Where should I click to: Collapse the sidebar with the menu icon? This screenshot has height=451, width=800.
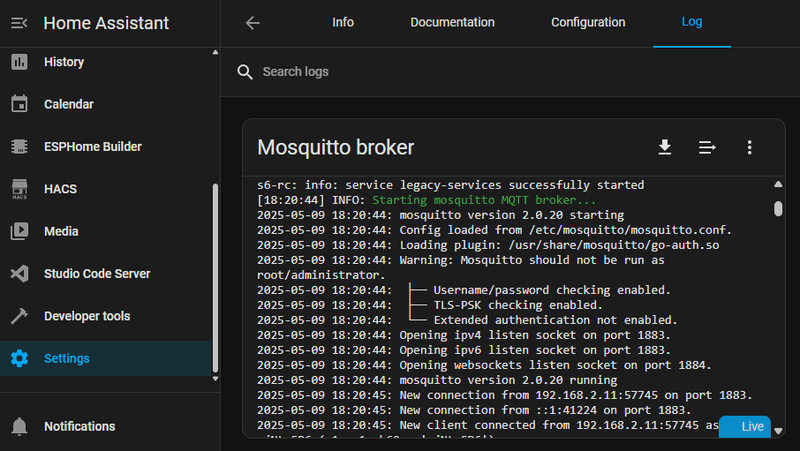[x=19, y=23]
